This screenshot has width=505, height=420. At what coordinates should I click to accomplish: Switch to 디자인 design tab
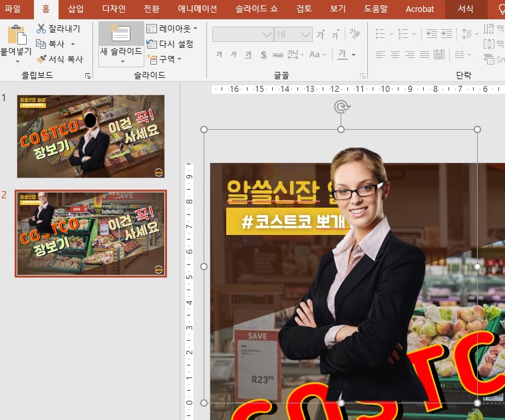(x=114, y=9)
